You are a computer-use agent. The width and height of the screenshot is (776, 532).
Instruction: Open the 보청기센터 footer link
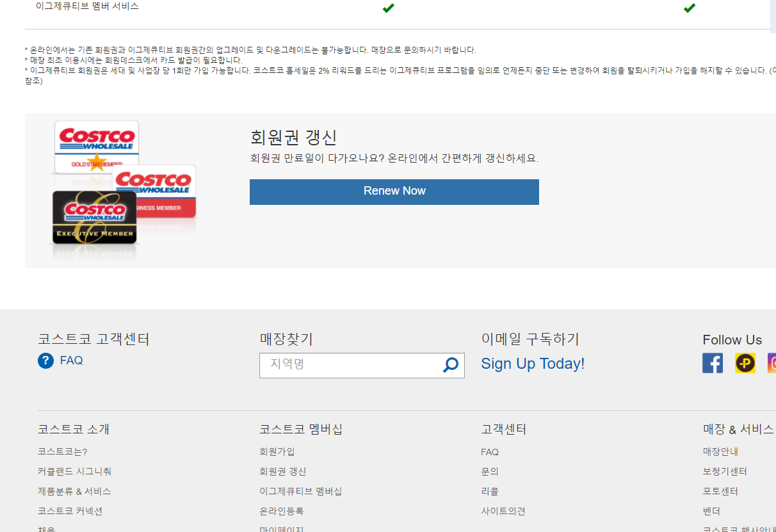(725, 471)
